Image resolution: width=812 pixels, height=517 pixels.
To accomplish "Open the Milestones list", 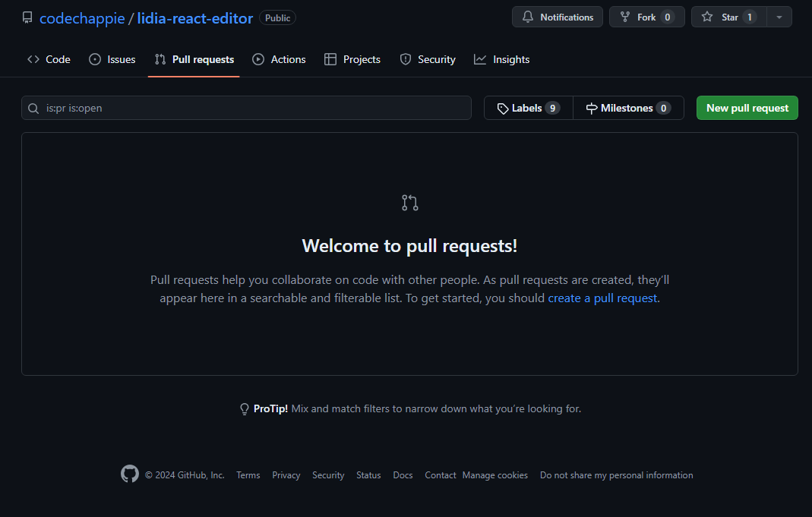I will (628, 108).
